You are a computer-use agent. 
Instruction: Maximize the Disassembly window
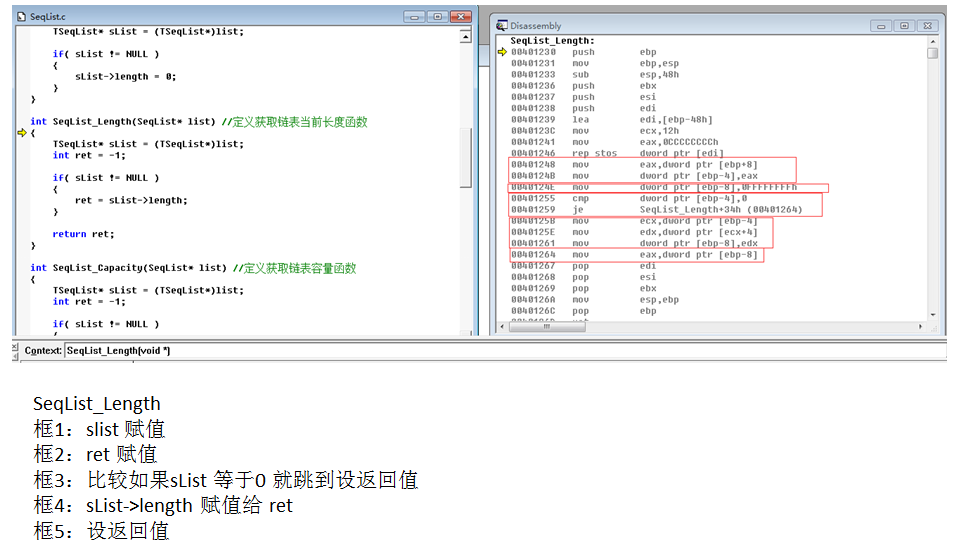pyautogui.click(x=904, y=25)
